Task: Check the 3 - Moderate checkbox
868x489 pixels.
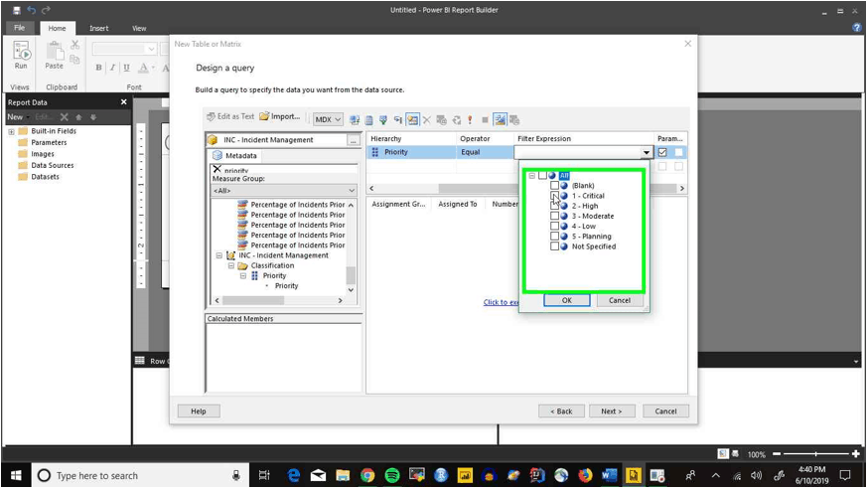Action: tap(554, 216)
